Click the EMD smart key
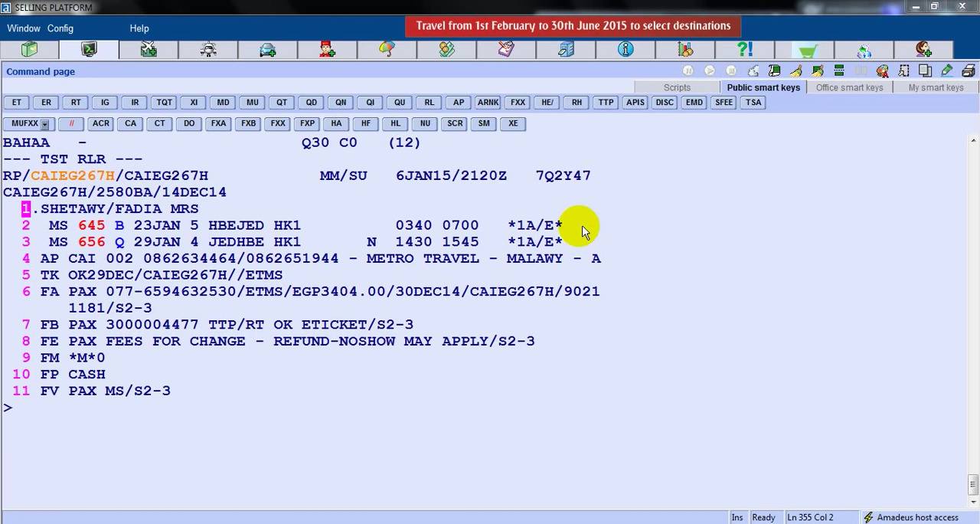The image size is (980, 524). tap(694, 103)
